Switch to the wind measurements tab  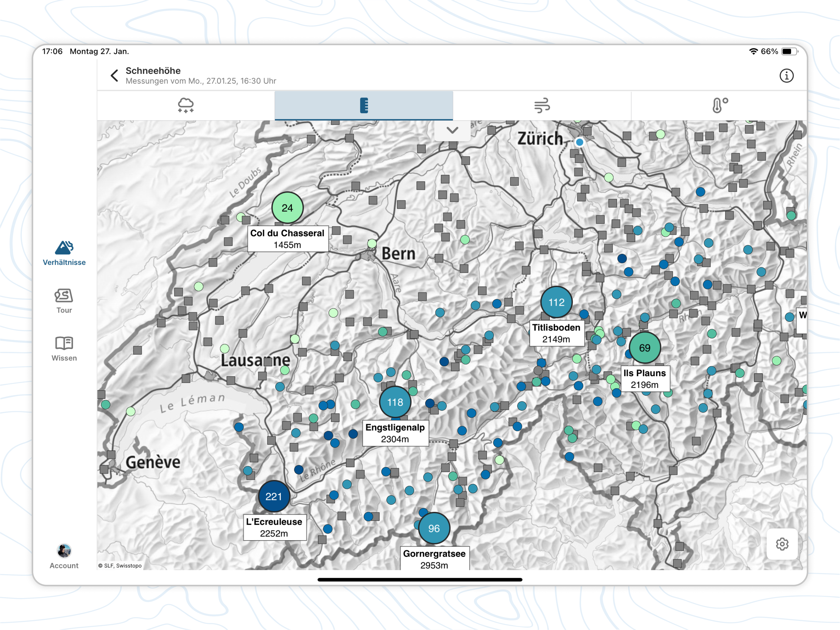(x=541, y=105)
